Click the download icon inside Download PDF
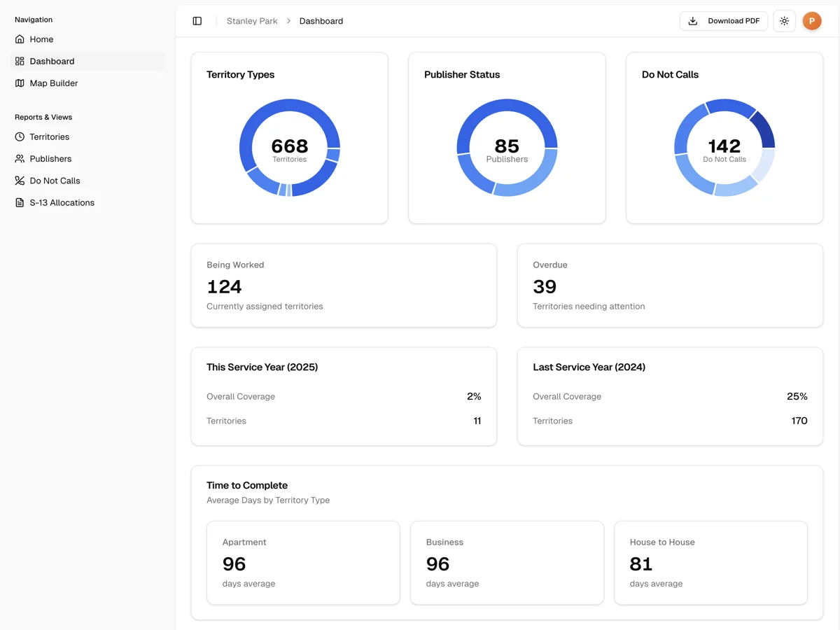The height and width of the screenshot is (630, 840). [x=692, y=21]
